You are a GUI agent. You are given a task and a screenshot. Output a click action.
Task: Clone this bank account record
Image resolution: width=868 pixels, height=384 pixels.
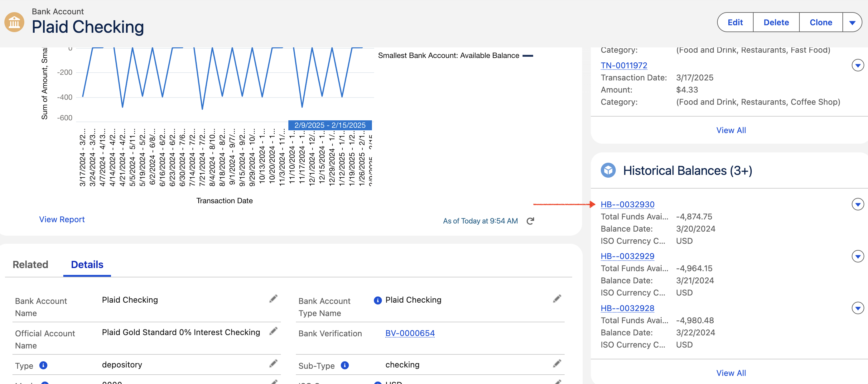tap(821, 22)
